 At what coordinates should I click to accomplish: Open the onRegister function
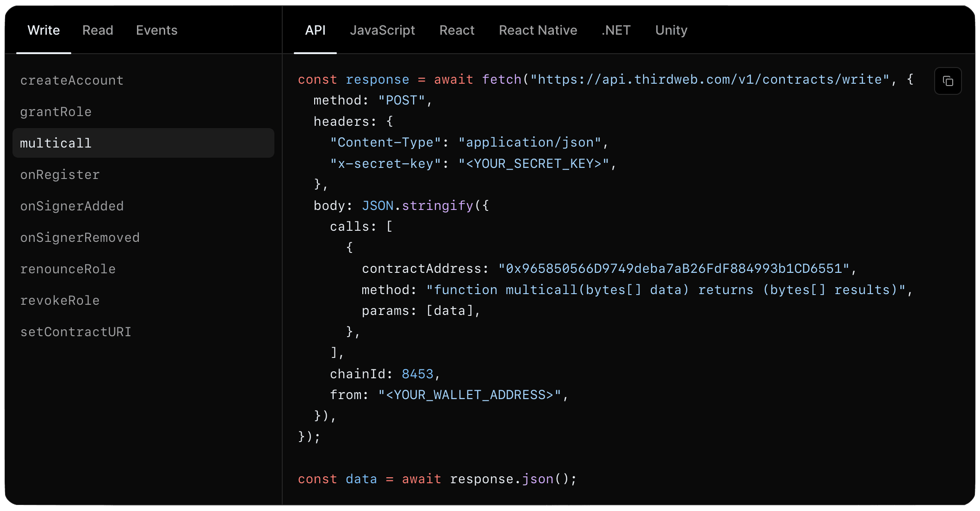[x=60, y=175]
